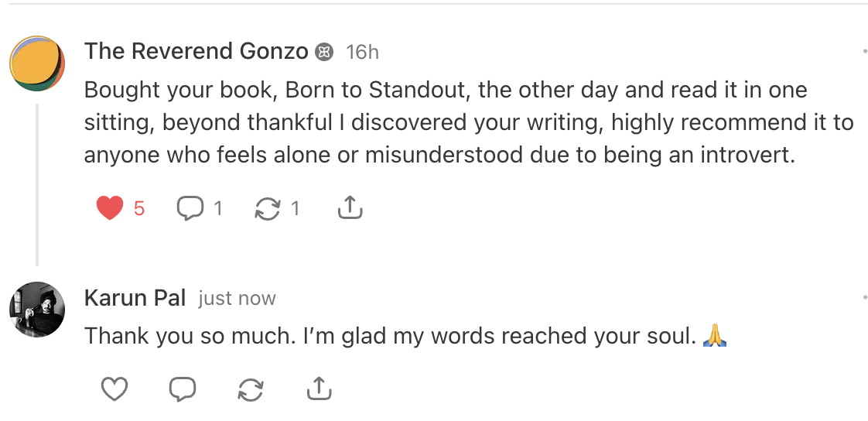Open Karun Pal's profile photo
Viewport: 868px width, 421px height.
pos(36,310)
